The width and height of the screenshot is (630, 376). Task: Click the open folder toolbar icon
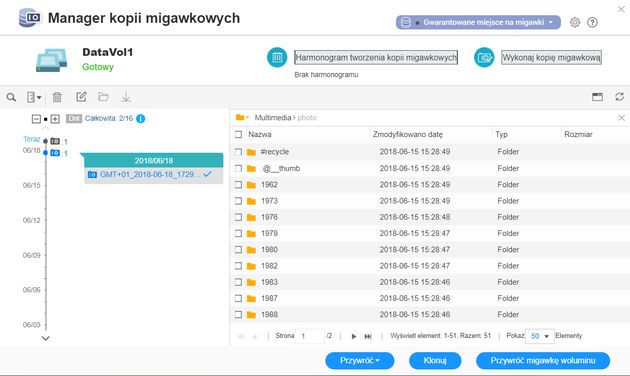[x=103, y=97]
